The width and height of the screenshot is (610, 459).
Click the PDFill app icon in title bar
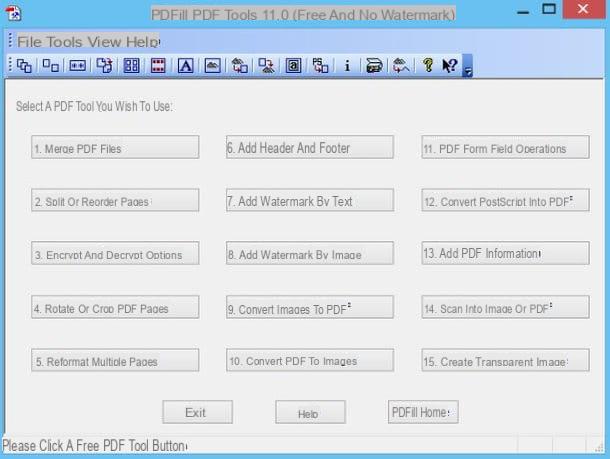(14, 13)
